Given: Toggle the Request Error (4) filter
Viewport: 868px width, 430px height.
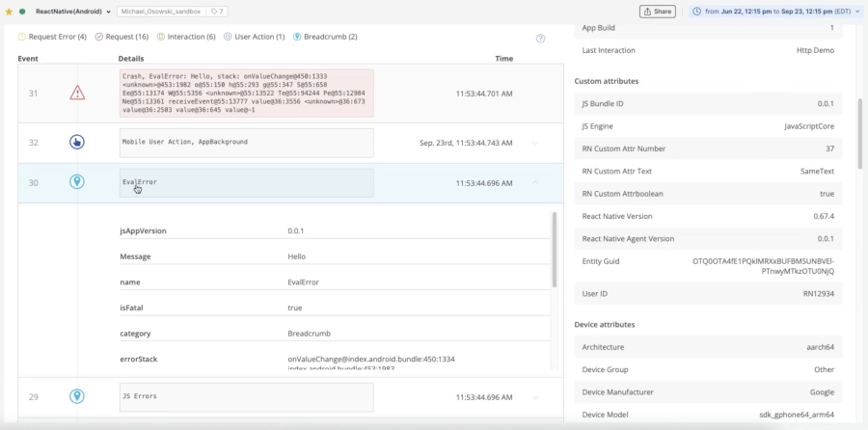Looking at the screenshot, I should pyautogui.click(x=52, y=37).
